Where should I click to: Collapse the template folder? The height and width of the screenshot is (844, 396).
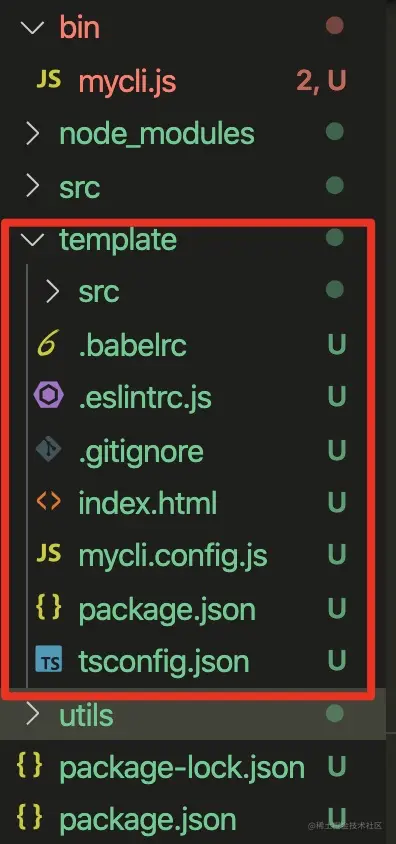(x=32, y=239)
